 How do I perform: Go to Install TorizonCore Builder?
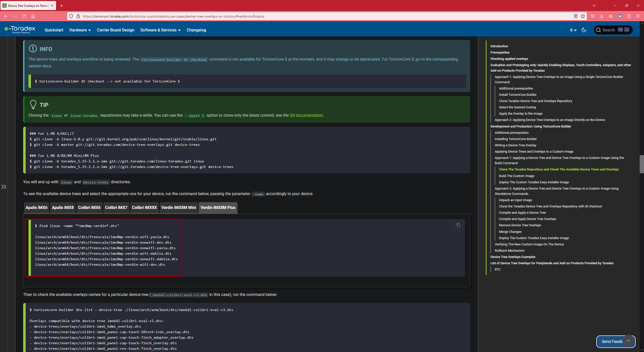click(517, 95)
